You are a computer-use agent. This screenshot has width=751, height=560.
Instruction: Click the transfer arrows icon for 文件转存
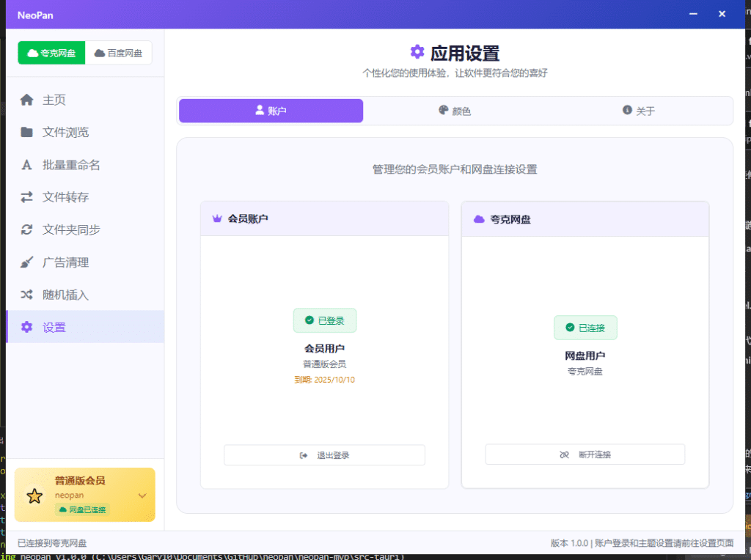[x=27, y=197]
